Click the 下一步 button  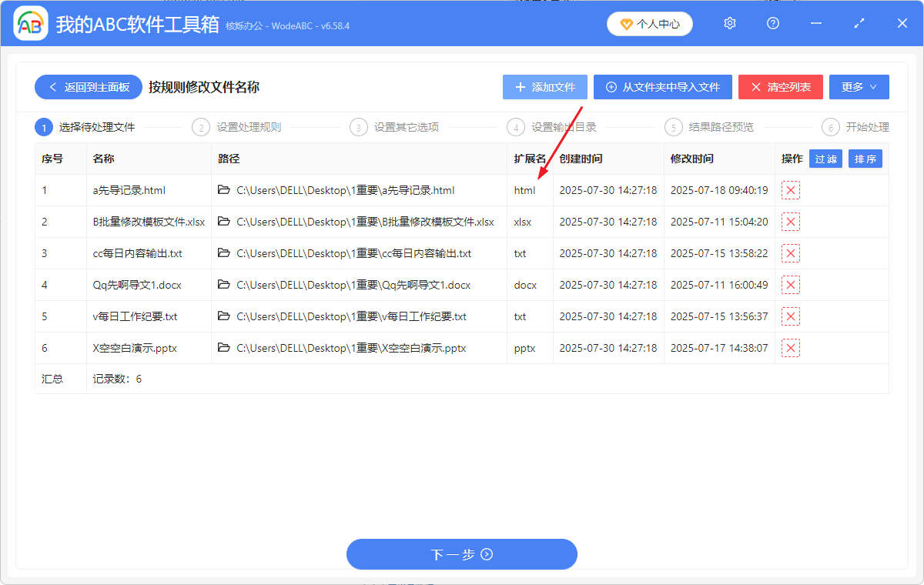pyautogui.click(x=461, y=554)
